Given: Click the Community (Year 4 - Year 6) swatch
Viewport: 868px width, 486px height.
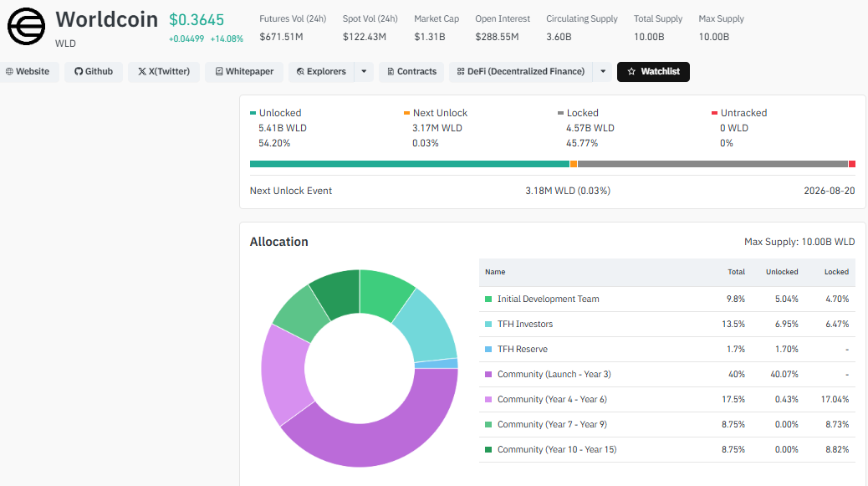Looking at the screenshot, I should [x=488, y=399].
